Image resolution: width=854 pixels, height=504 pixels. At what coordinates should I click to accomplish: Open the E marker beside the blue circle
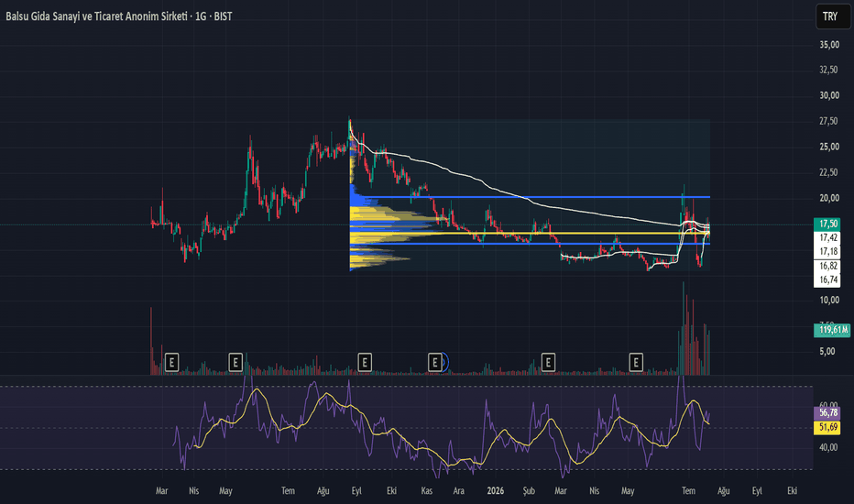pos(434,362)
